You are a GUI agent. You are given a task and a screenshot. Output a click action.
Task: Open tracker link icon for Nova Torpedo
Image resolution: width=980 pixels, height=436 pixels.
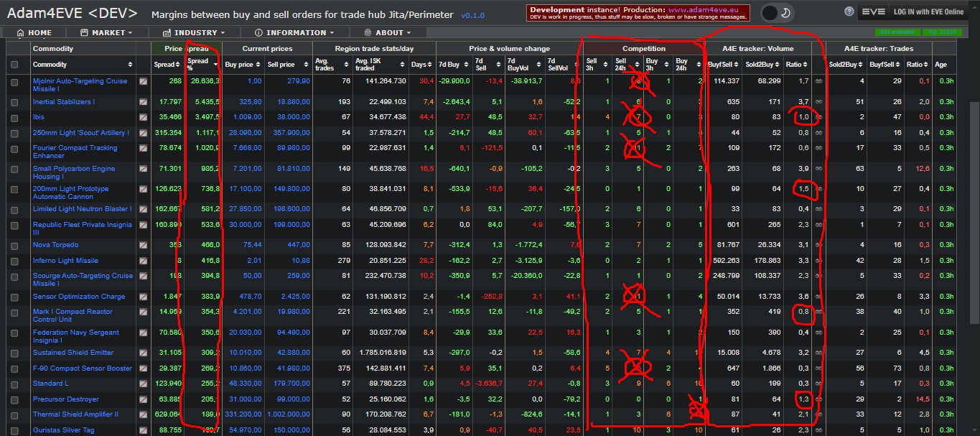pyautogui.click(x=818, y=245)
